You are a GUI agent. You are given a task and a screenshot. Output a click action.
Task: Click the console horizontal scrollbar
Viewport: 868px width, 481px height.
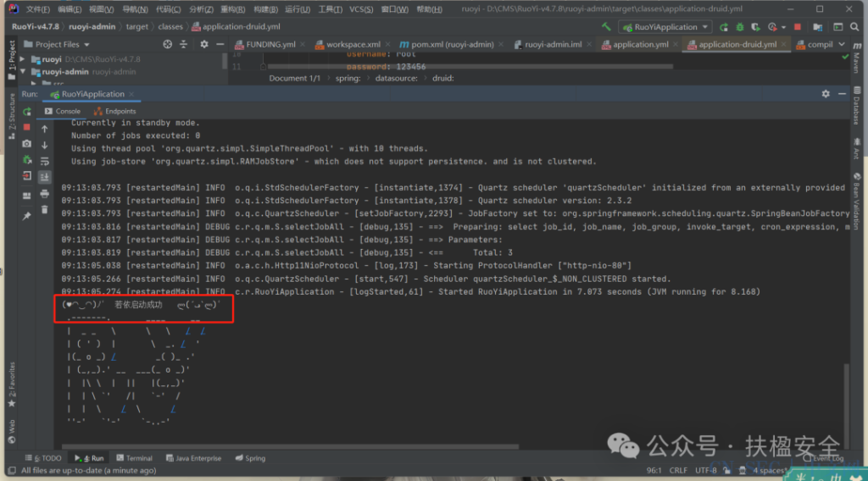(290, 446)
